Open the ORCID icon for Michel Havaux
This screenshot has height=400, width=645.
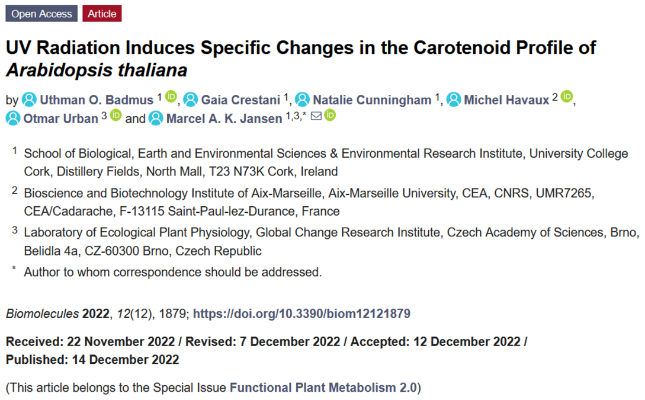pyautogui.click(x=567, y=97)
